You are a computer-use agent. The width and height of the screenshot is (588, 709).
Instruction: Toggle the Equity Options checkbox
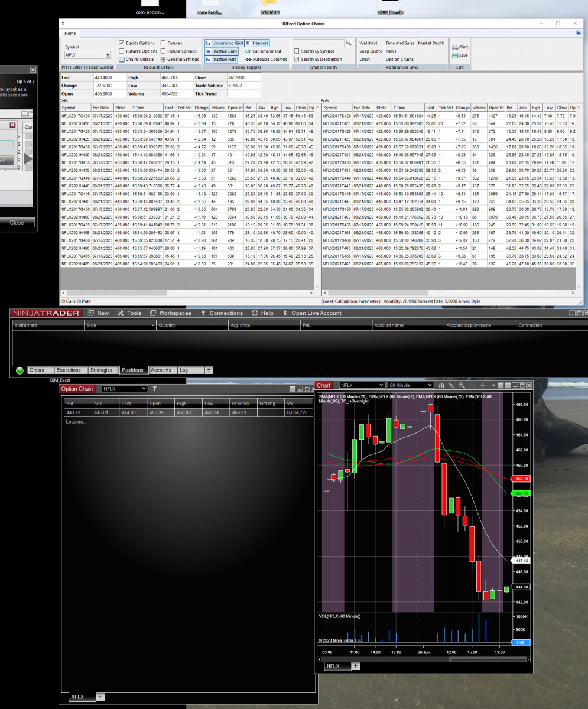tap(122, 43)
